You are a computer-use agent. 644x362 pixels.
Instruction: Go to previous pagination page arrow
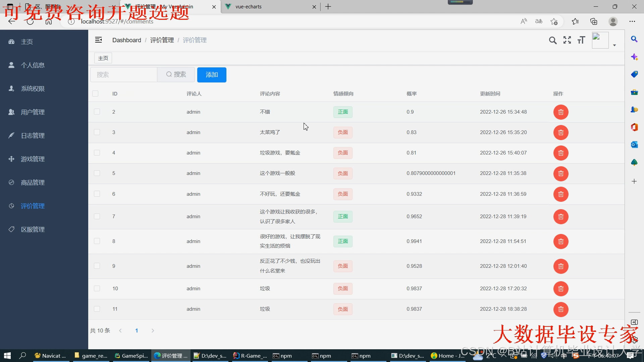pos(120,330)
